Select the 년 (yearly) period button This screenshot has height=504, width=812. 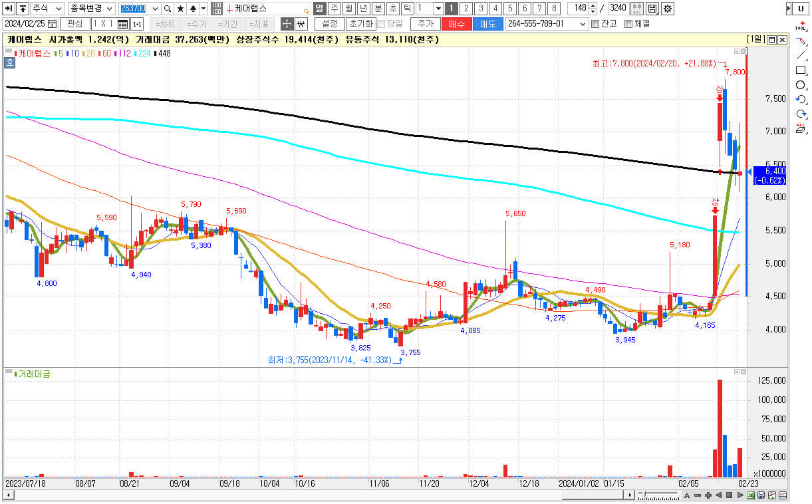tap(364, 9)
